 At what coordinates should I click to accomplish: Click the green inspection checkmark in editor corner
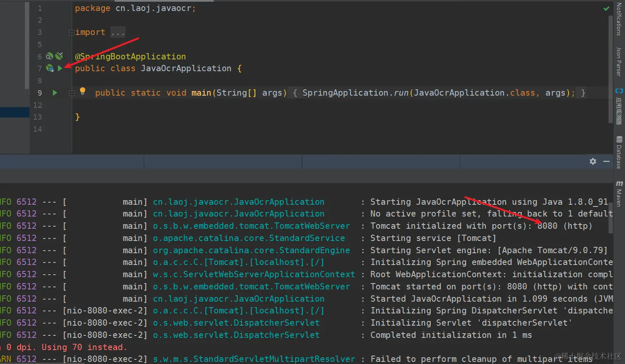(x=606, y=8)
